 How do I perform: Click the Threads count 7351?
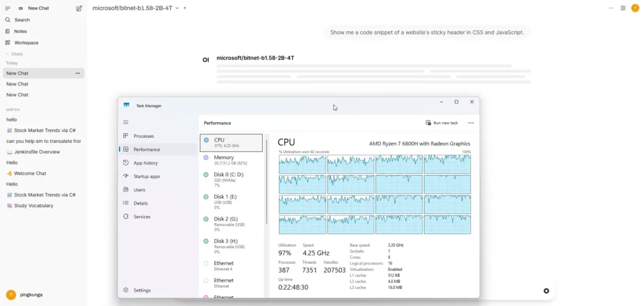click(x=309, y=270)
